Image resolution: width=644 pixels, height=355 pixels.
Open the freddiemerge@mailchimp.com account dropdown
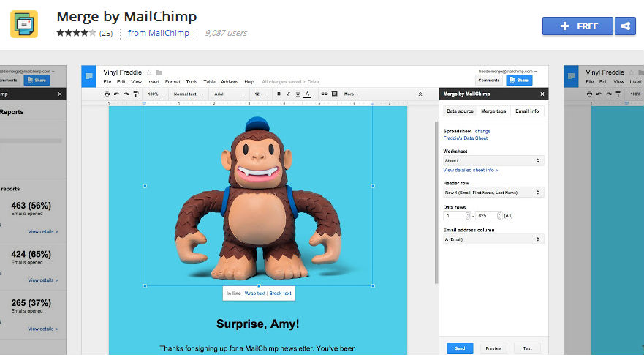coord(507,72)
